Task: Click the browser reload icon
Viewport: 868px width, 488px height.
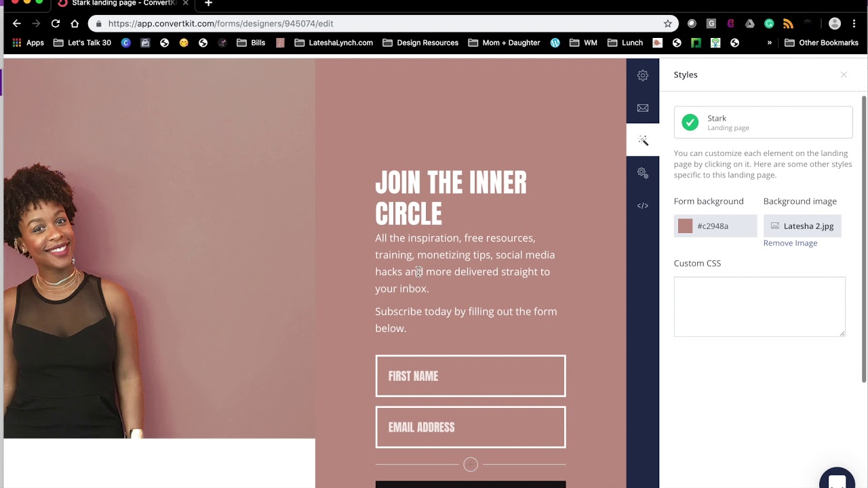Action: (x=56, y=24)
